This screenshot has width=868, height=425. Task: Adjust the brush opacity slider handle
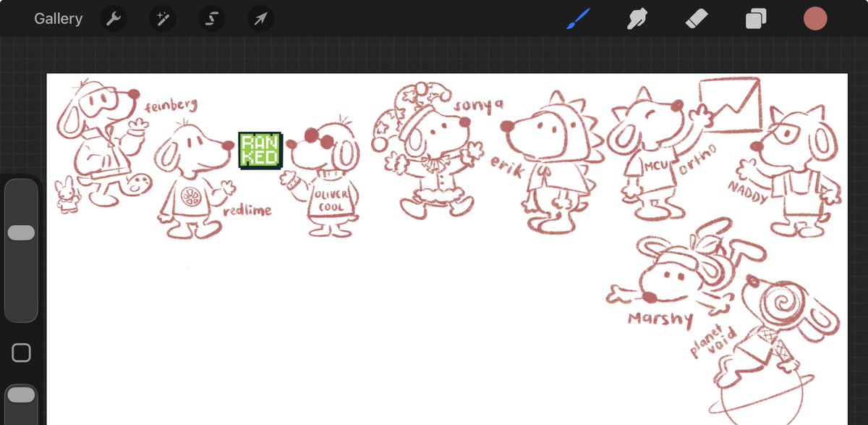click(21, 395)
